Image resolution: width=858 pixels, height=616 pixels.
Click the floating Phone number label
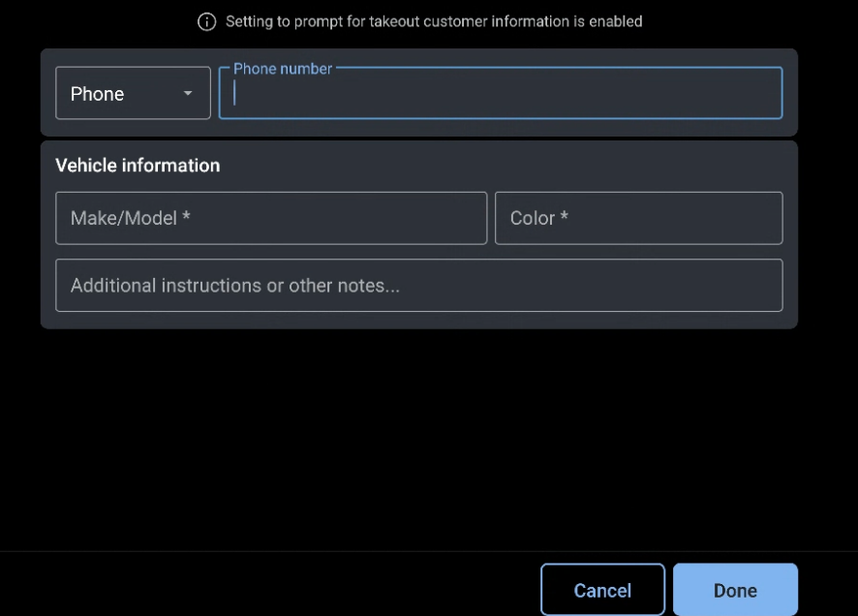tap(282, 69)
